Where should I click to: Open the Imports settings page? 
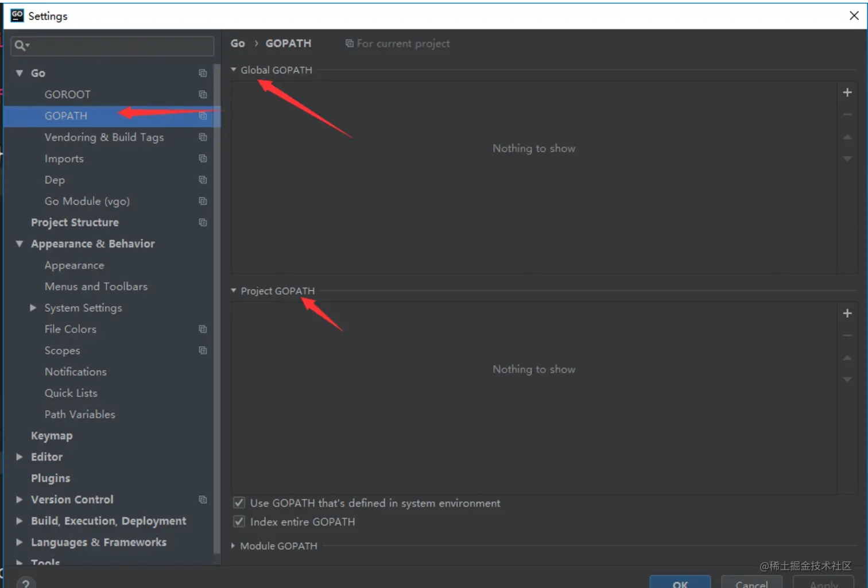point(64,158)
